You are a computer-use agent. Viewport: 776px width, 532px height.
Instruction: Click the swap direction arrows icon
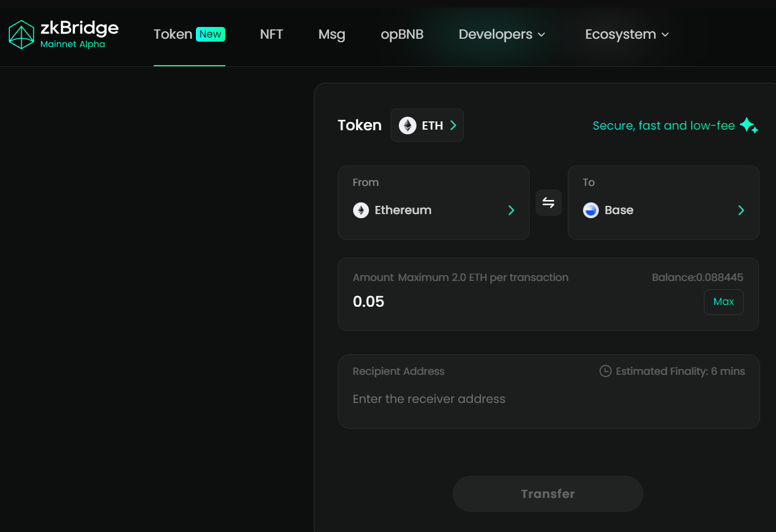click(x=548, y=202)
